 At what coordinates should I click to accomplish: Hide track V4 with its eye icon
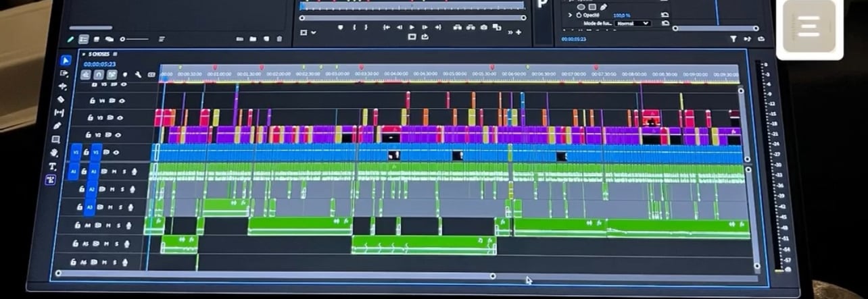pyautogui.click(x=122, y=101)
